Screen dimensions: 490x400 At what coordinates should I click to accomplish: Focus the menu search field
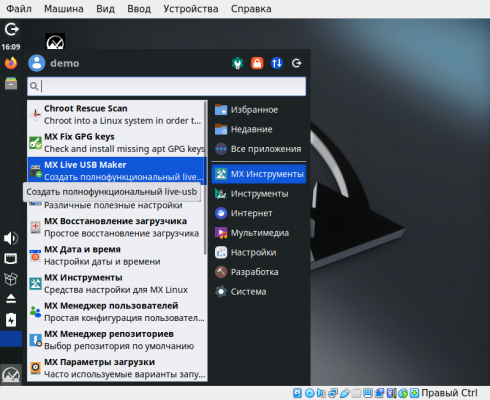167,86
